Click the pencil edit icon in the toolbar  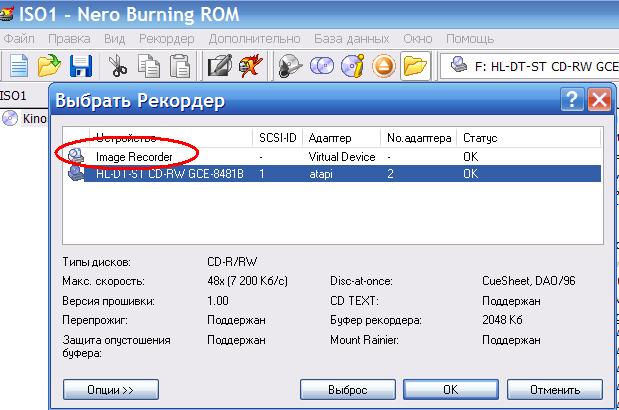[x=219, y=66]
